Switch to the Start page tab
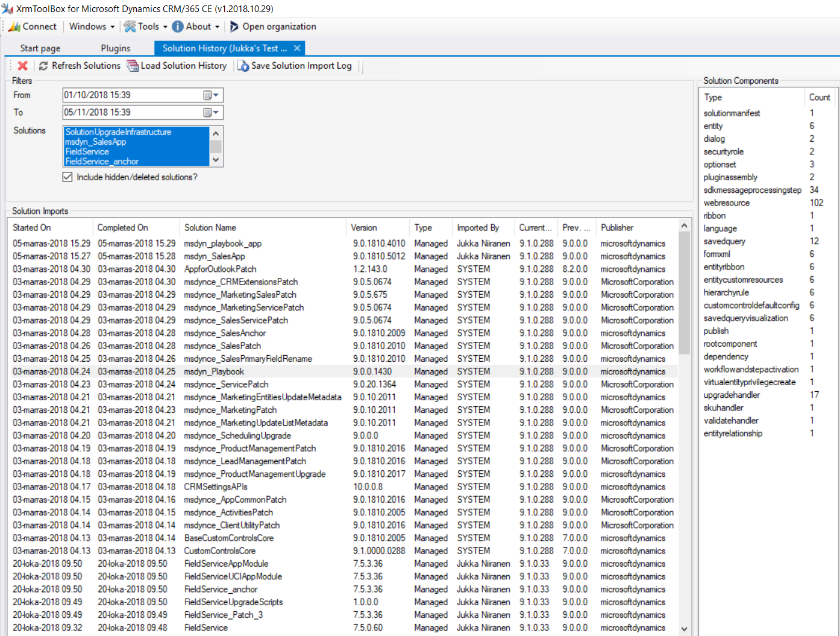The width and height of the screenshot is (840, 636). (40, 48)
